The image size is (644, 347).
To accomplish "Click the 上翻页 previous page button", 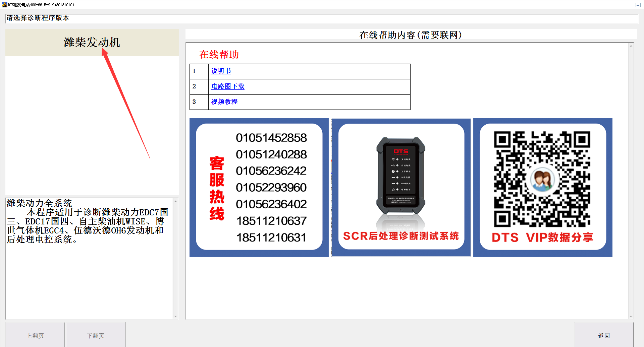I will point(35,335).
